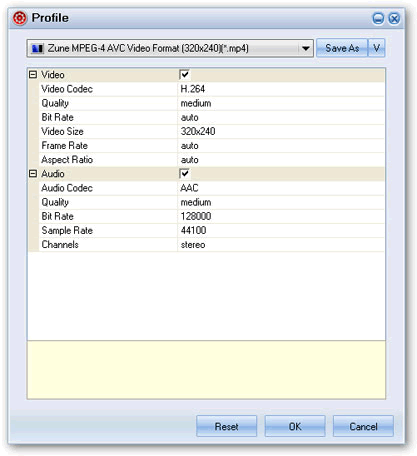Click video Quality value medium
The image size is (417, 456).
(196, 103)
